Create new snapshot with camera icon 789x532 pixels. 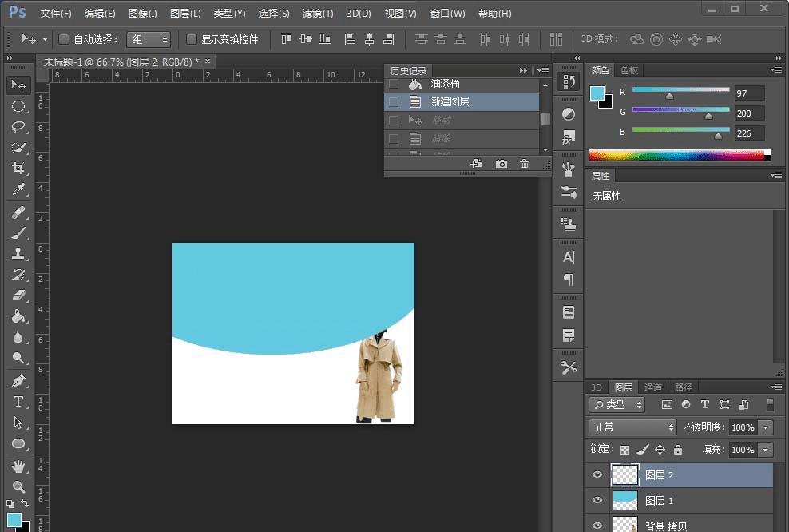coord(501,164)
